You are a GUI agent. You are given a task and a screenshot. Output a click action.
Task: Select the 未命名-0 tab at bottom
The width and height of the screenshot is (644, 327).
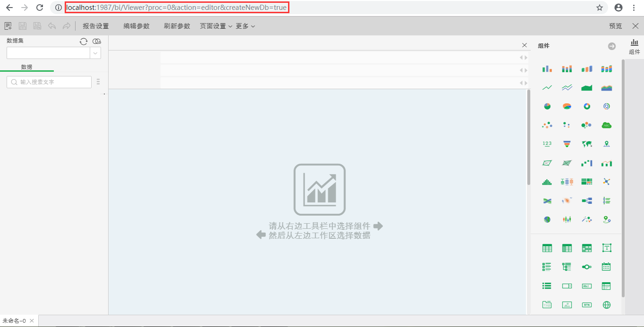[14, 320]
